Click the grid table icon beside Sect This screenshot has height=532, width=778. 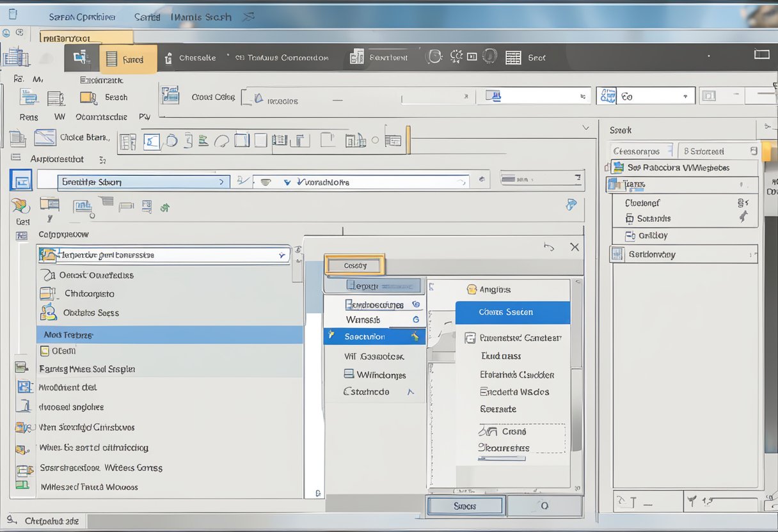(513, 58)
